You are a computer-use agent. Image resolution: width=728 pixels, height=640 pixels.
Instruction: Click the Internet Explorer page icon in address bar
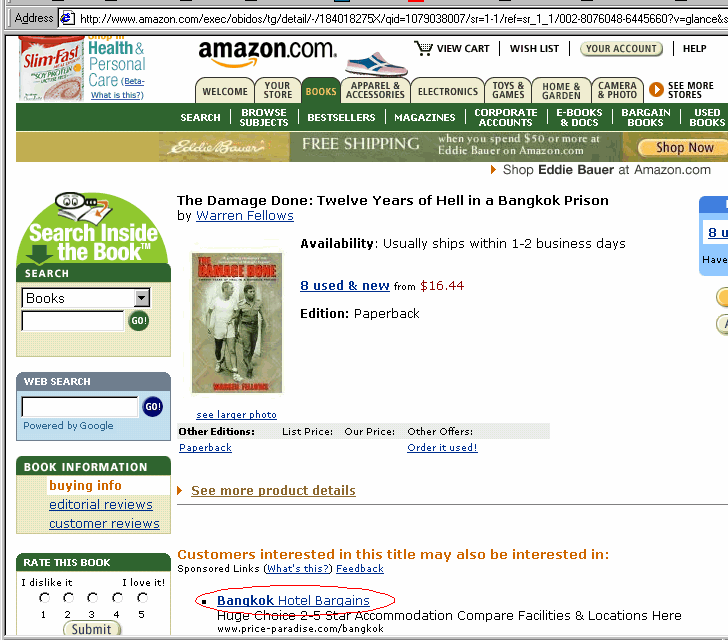coord(68,19)
